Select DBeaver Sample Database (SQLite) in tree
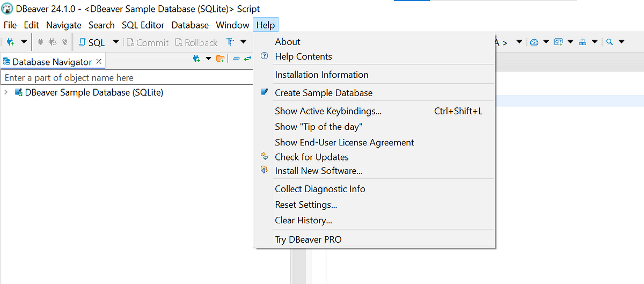Image resolution: width=644 pixels, height=284 pixels. coord(94,92)
